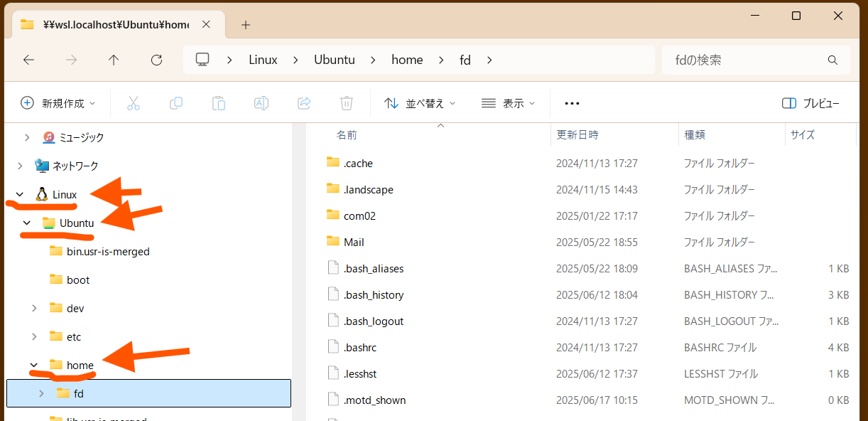
Task: Click Linux in the address breadcrumb
Action: click(263, 60)
